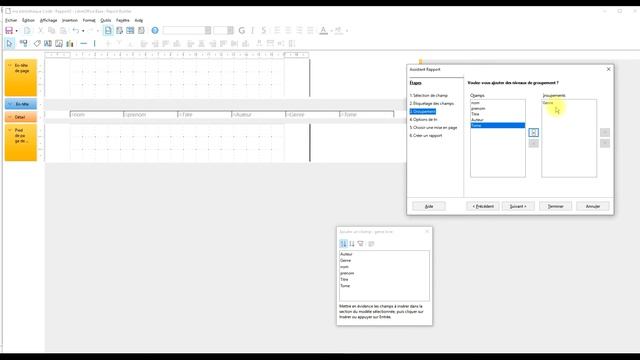
Task: Click the highlighted page view icon in toolbar
Action: (108, 30)
